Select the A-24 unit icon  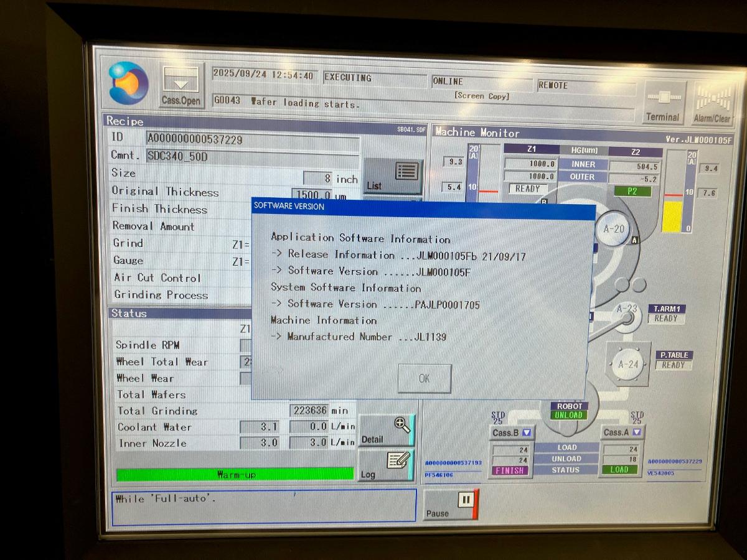pyautogui.click(x=628, y=365)
